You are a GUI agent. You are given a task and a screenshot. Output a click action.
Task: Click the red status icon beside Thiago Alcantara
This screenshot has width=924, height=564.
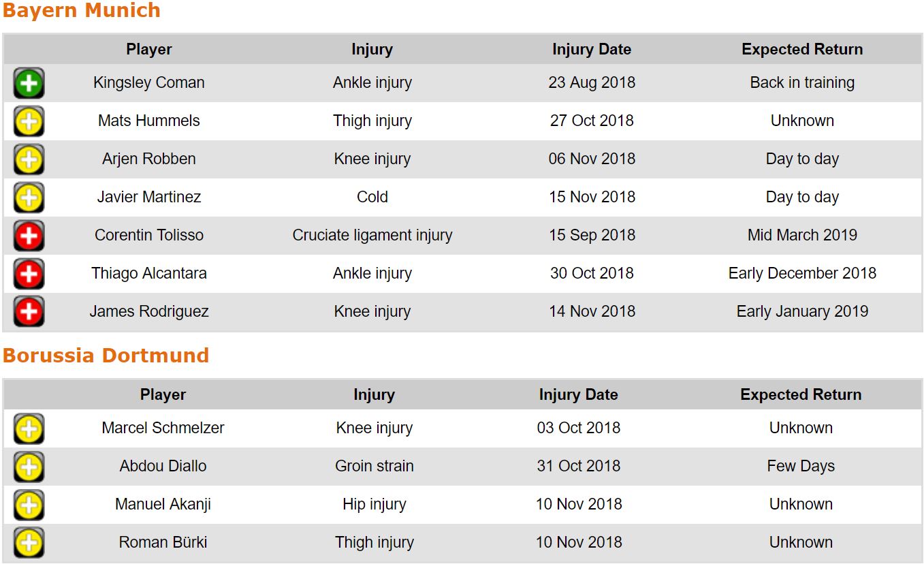click(29, 274)
